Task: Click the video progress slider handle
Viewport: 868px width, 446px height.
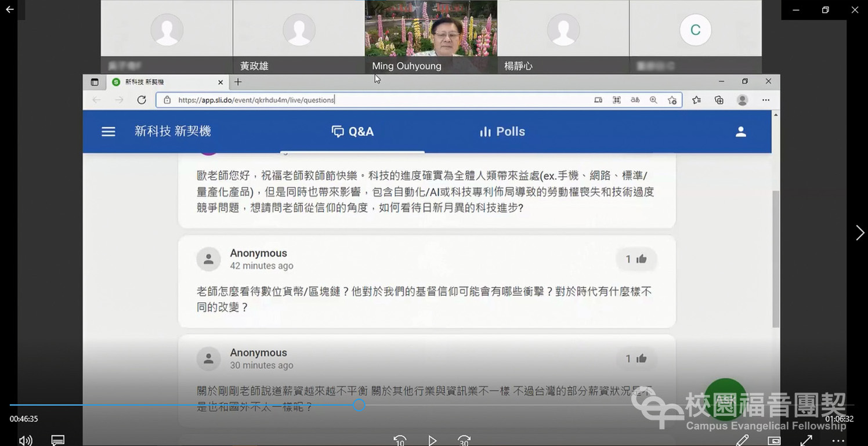Action: point(359,405)
